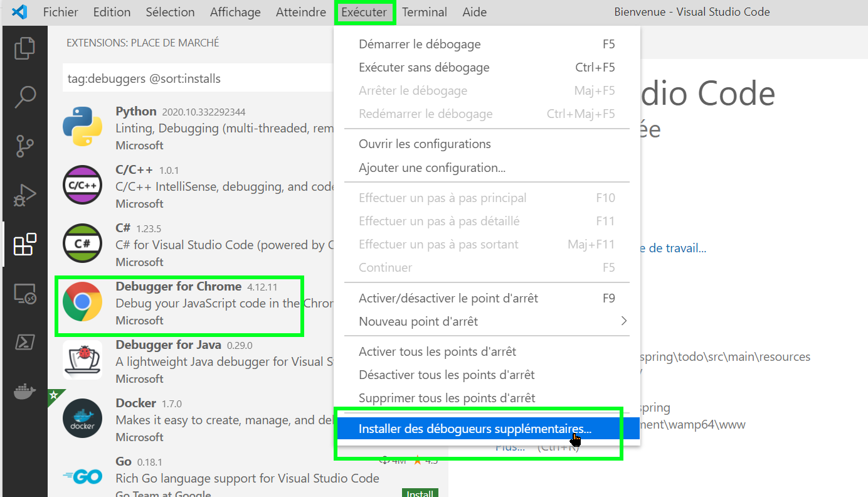Expand the Nouveau point d'arrêt submenu
The image size is (868, 497).
click(487, 321)
